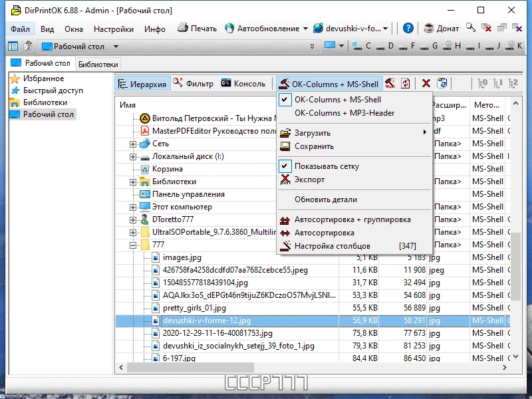532x399 pixels.
Task: Expand the Сеть tree node
Action: click(133, 144)
